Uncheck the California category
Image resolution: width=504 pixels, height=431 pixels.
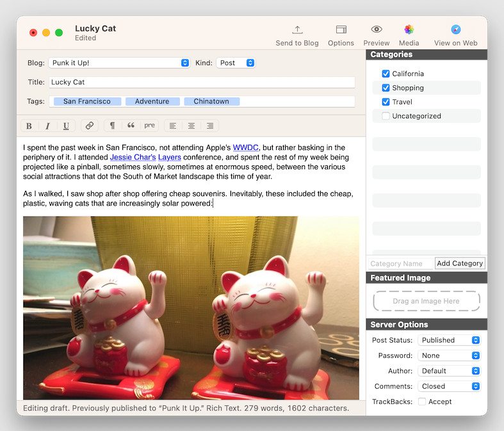tap(386, 74)
